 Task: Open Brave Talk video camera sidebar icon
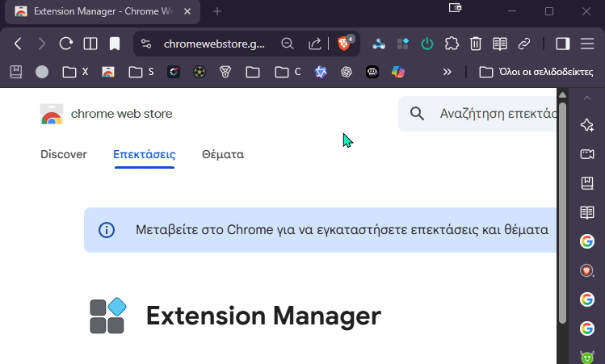(587, 154)
